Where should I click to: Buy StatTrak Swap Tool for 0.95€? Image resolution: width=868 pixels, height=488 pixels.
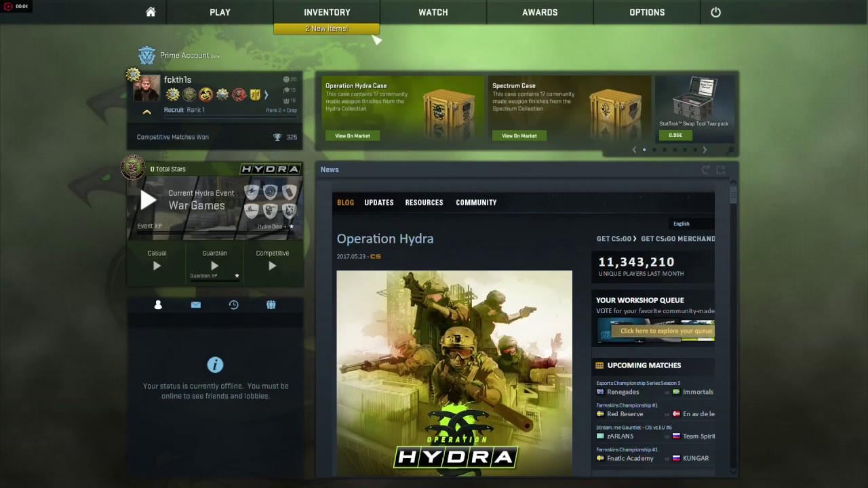tap(675, 135)
